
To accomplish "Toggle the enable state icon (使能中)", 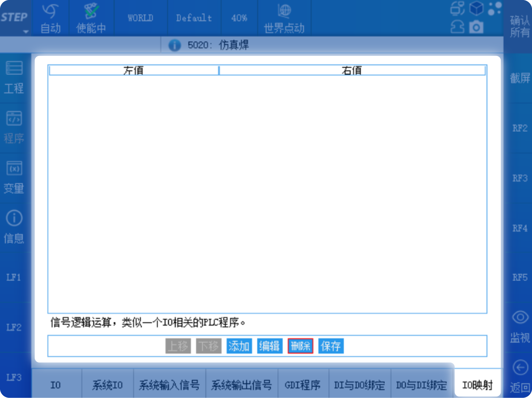I will [x=91, y=18].
